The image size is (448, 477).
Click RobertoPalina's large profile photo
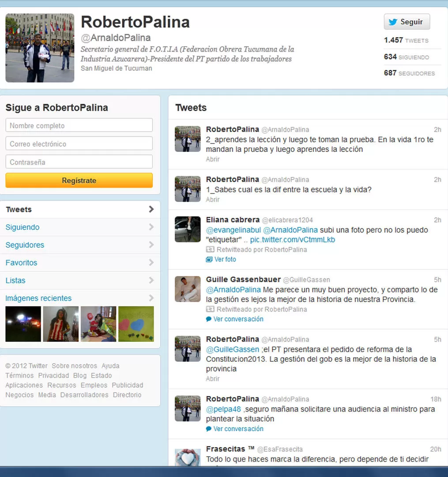click(40, 48)
